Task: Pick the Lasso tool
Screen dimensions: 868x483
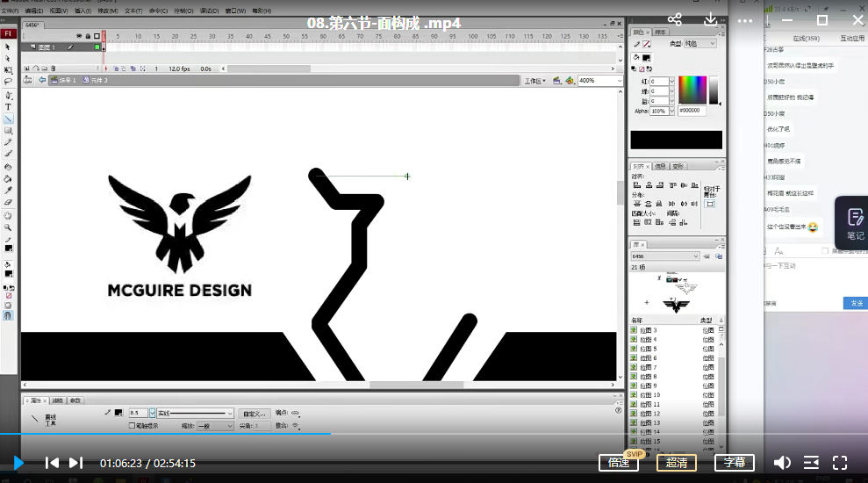Action: pyautogui.click(x=9, y=82)
